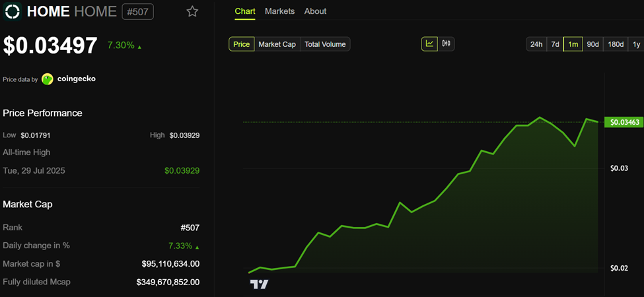This screenshot has width=644, height=297.
Task: Click the green up arrow beside 7.30%
Action: [139, 47]
